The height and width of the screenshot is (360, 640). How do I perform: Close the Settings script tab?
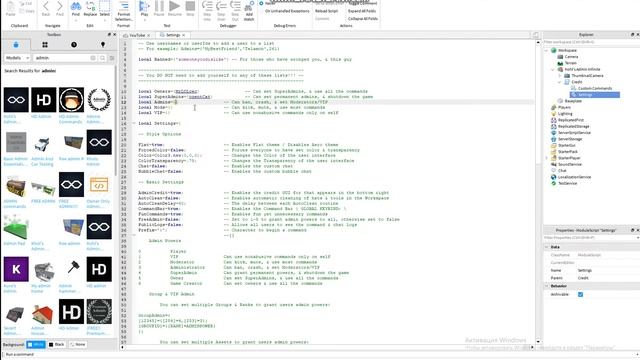pos(184,35)
